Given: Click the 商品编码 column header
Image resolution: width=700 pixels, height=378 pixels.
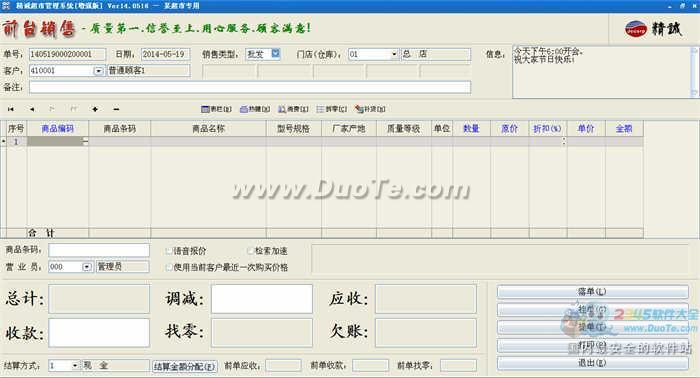Looking at the screenshot, I should 58,129.
